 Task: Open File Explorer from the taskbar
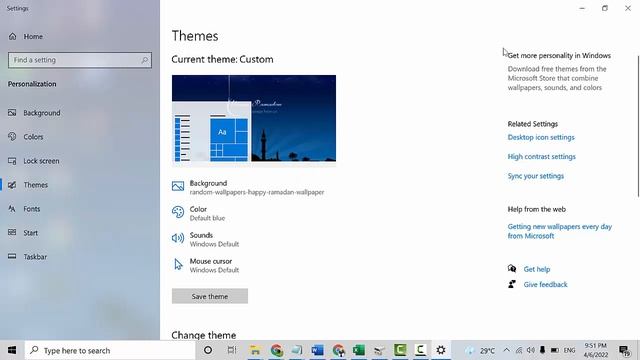click(x=256, y=350)
